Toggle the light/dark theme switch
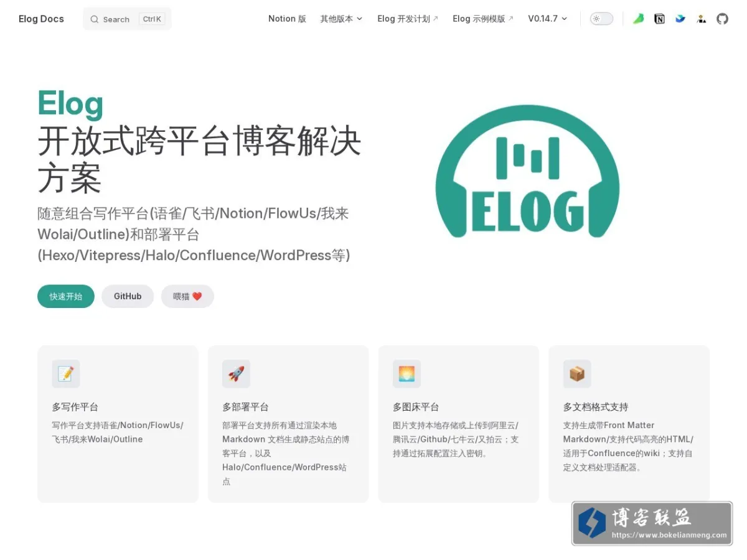747x560 pixels. click(601, 19)
